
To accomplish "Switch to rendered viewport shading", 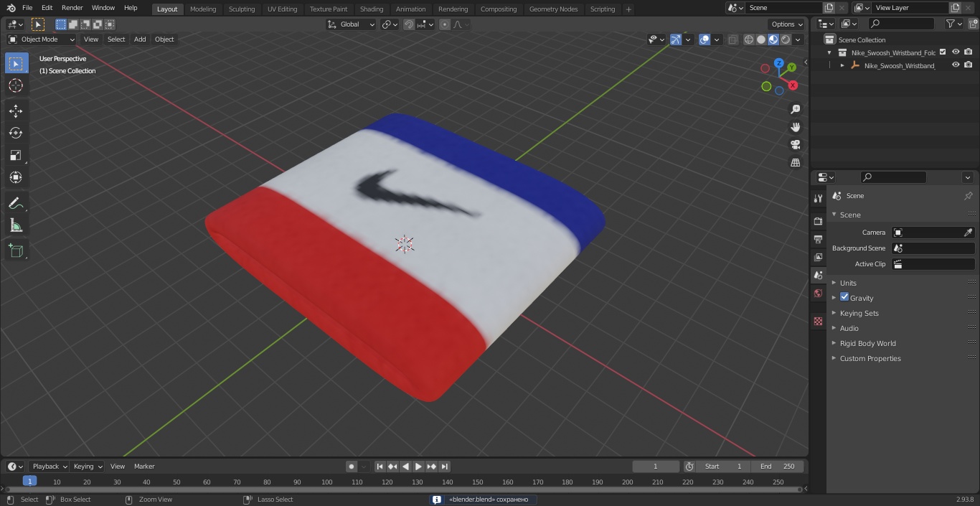I will [x=786, y=39].
